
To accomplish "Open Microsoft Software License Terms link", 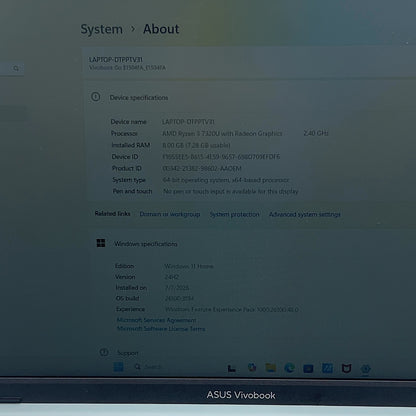I will [161, 329].
